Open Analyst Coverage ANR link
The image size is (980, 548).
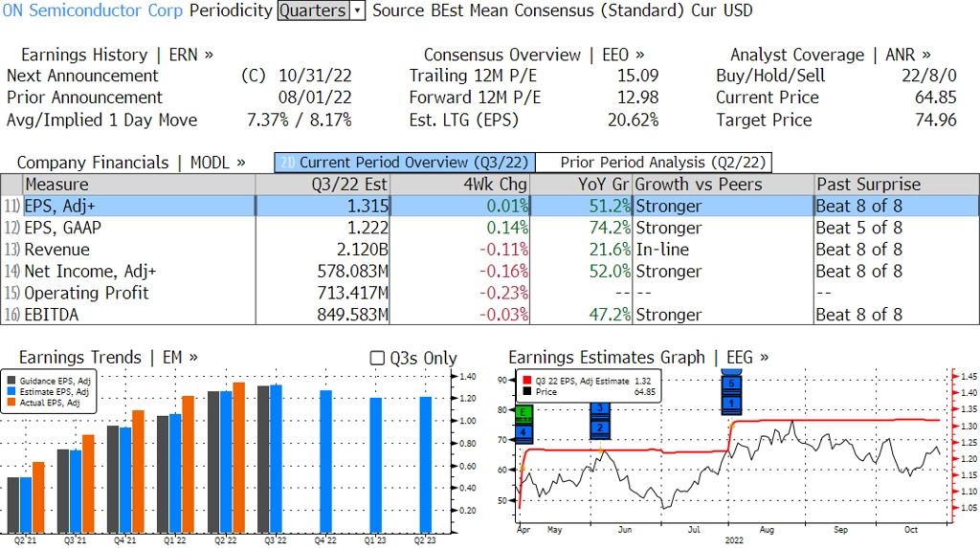pos(830,55)
